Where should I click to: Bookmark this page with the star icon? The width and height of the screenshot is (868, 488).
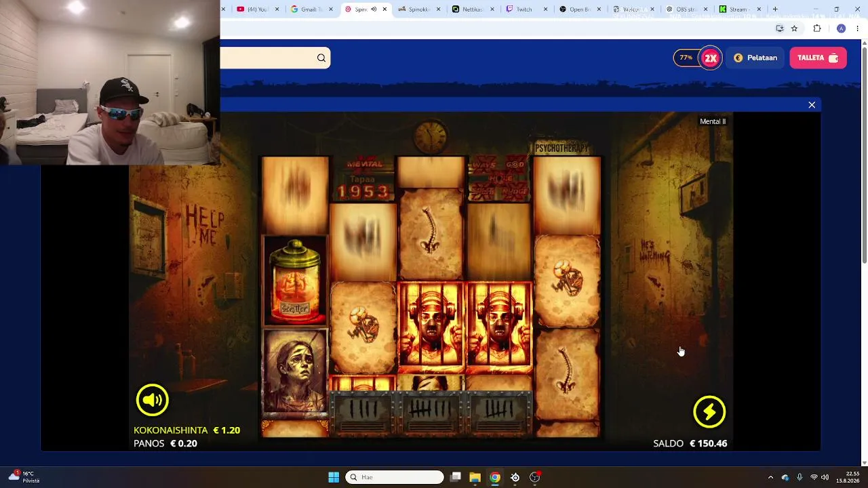pyautogui.click(x=794, y=28)
